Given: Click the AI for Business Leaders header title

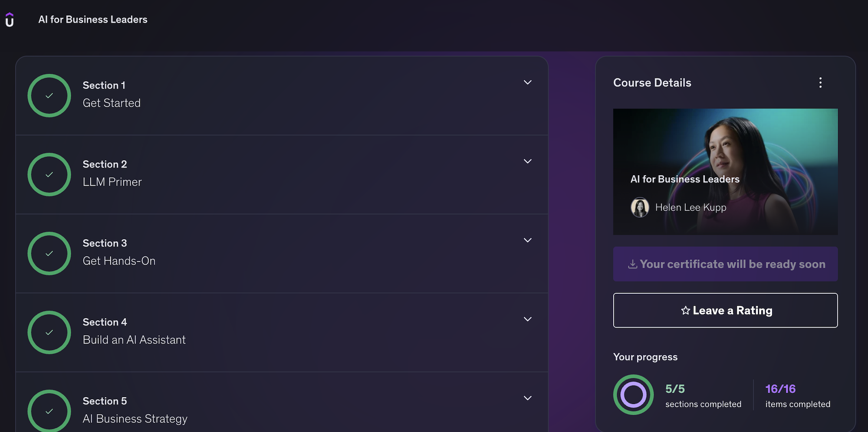Looking at the screenshot, I should coord(93,20).
